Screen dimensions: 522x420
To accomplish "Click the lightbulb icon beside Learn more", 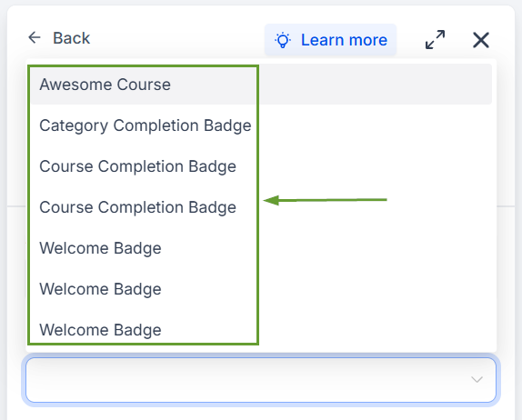I will 283,40.
